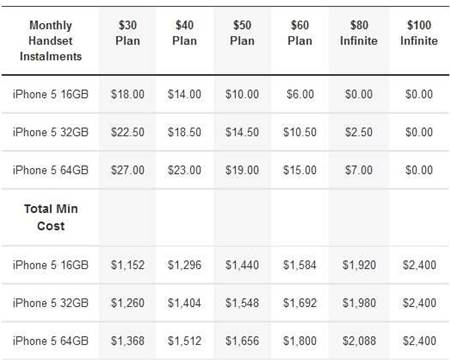Click the $1,152 total cost cell
Viewport: 450px width, 362px height.
pos(127,265)
